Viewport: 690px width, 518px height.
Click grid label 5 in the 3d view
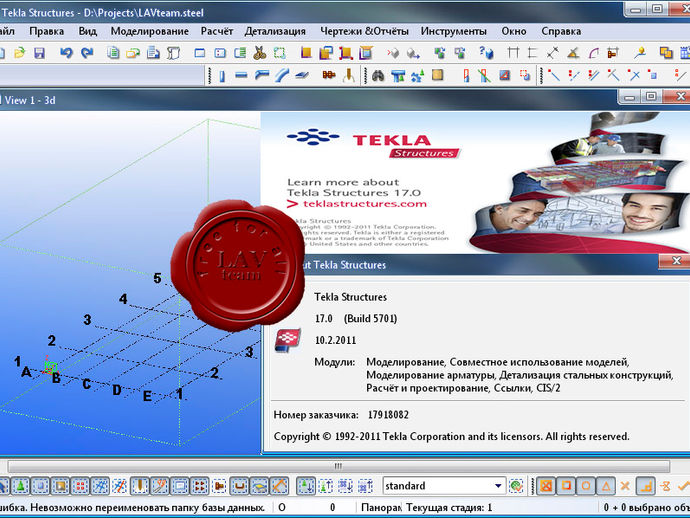157,278
